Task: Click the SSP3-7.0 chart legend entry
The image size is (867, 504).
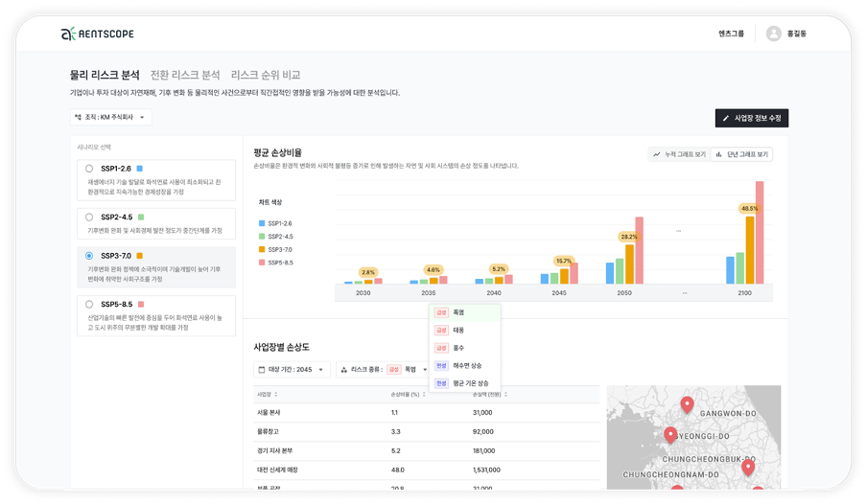Action: pyautogui.click(x=275, y=250)
